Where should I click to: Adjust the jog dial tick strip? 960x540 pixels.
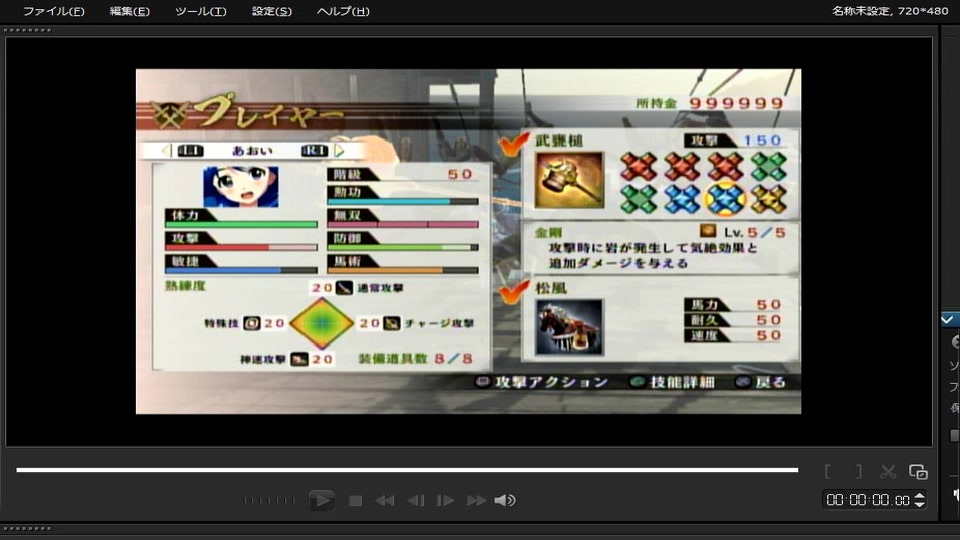point(268,501)
